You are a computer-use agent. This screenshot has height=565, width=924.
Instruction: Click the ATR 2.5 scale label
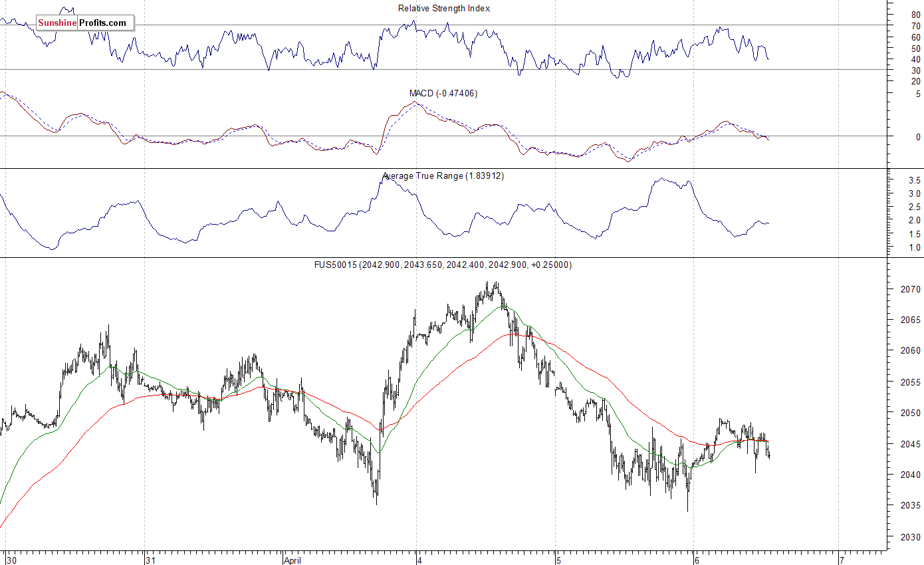[x=915, y=207]
